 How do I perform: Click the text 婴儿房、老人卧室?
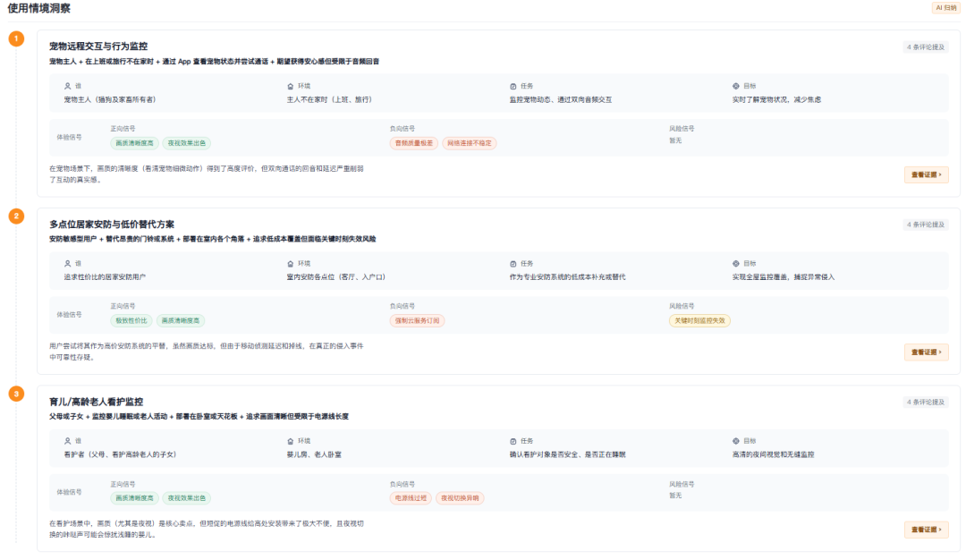(314, 454)
